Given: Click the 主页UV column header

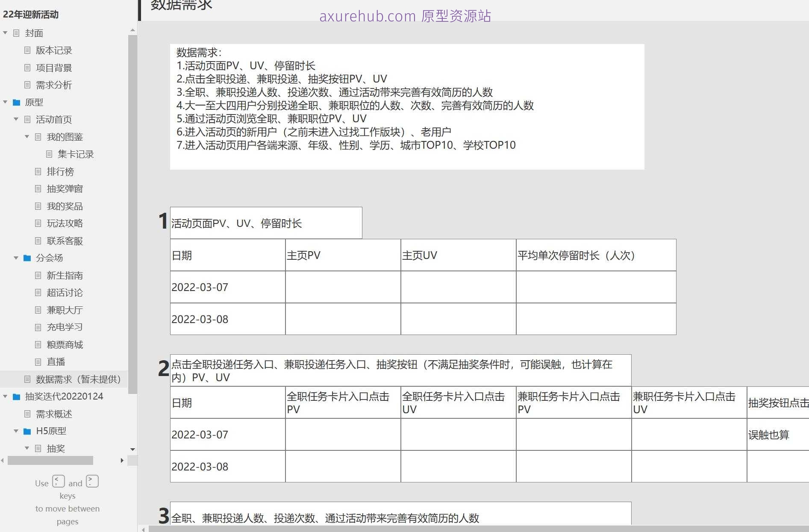Looking at the screenshot, I should pos(458,255).
